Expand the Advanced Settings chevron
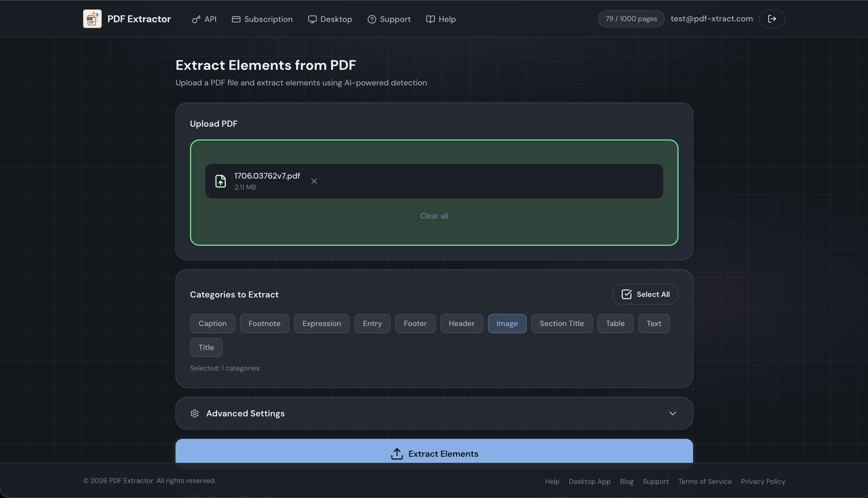This screenshot has height=498, width=868. click(673, 413)
